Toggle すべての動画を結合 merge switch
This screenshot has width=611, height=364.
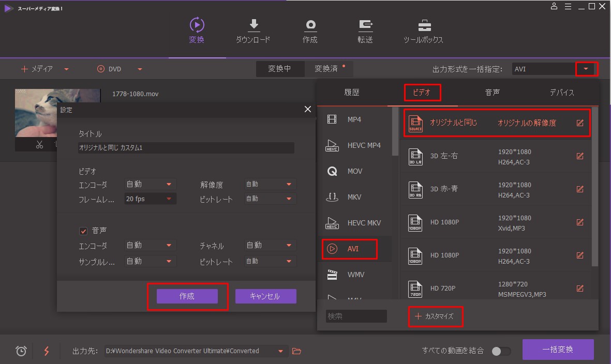point(501,351)
